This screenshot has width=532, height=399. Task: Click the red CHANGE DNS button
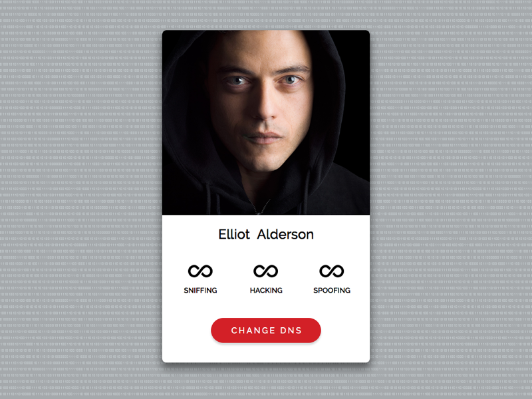coord(266,331)
